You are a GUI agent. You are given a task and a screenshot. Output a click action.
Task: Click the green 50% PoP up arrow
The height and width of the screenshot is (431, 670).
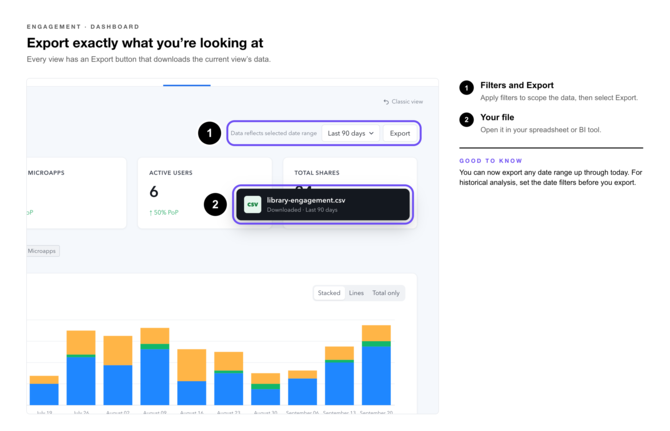(151, 212)
